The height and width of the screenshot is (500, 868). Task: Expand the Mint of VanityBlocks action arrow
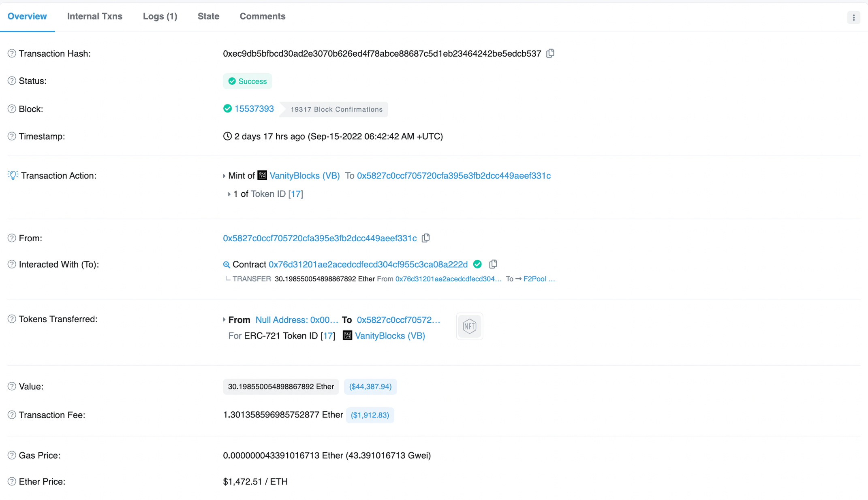tap(224, 176)
